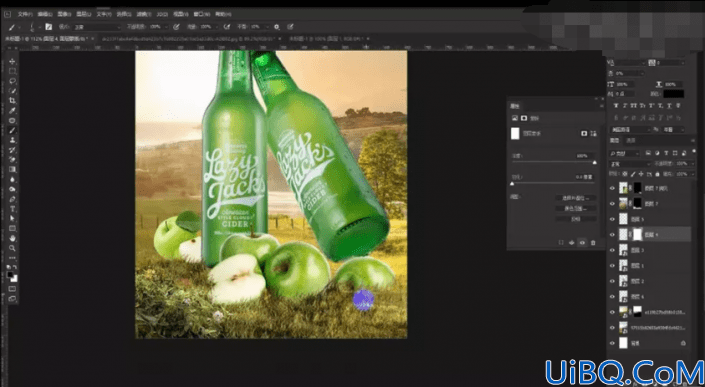Open the 图像 menu
This screenshot has height=387, width=705.
pos(64,14)
